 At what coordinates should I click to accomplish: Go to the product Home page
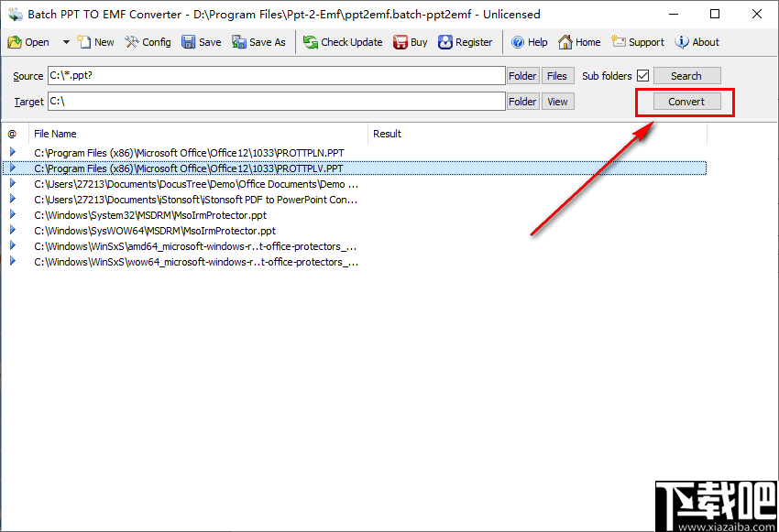pyautogui.click(x=579, y=41)
